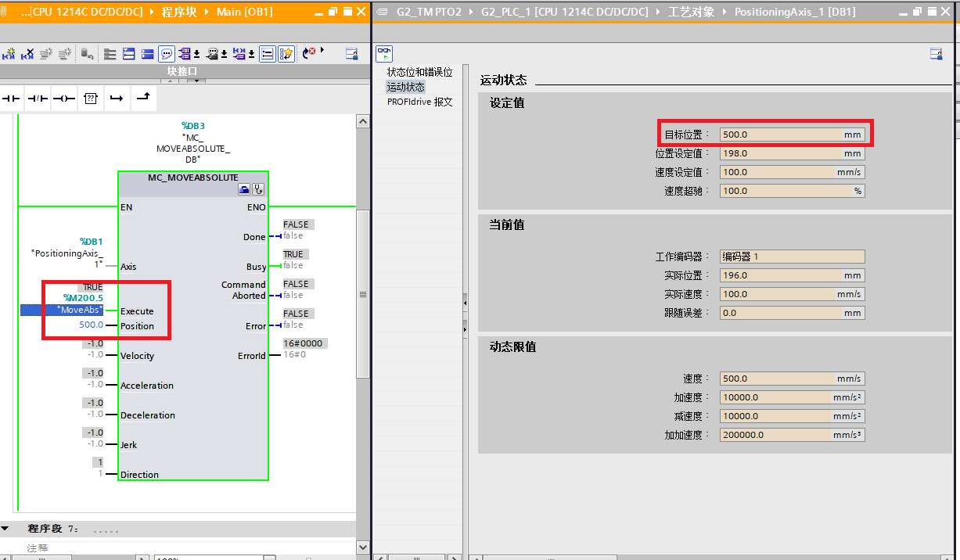Open diagnostics stethoscope icon on MC_MOVEABSOLUTE block
Screen dimensions: 960x560
[x=257, y=189]
